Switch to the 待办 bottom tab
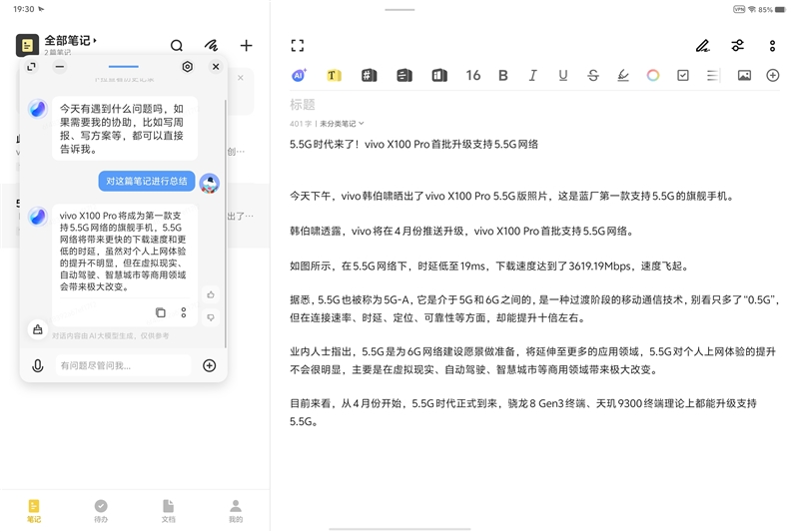Viewport: 799px width, 532px height. [101, 511]
